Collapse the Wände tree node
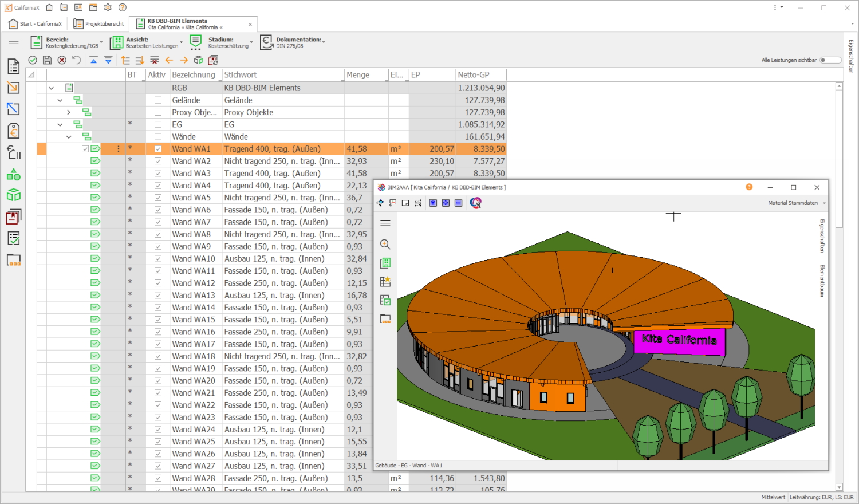The width and height of the screenshot is (859, 504). [x=69, y=137]
